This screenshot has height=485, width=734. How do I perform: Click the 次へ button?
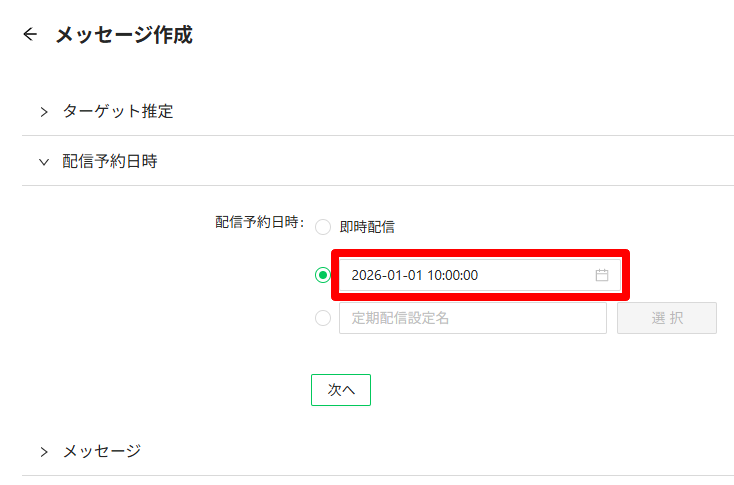pos(341,389)
